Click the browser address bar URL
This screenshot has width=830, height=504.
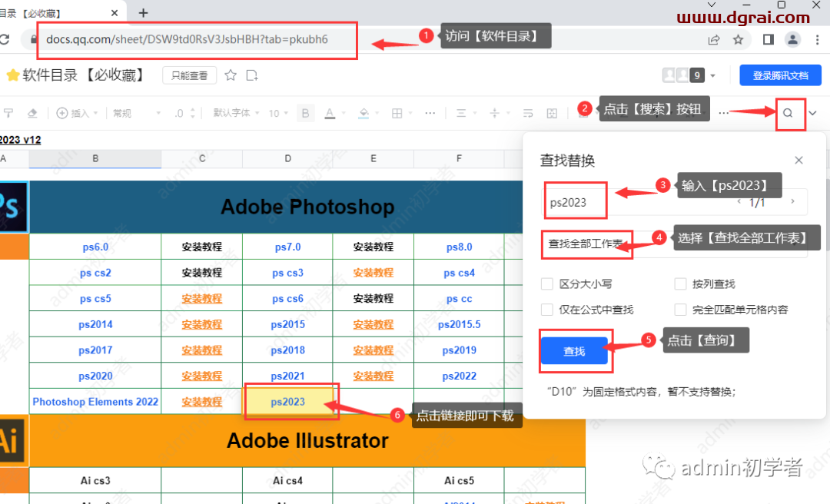pos(187,39)
